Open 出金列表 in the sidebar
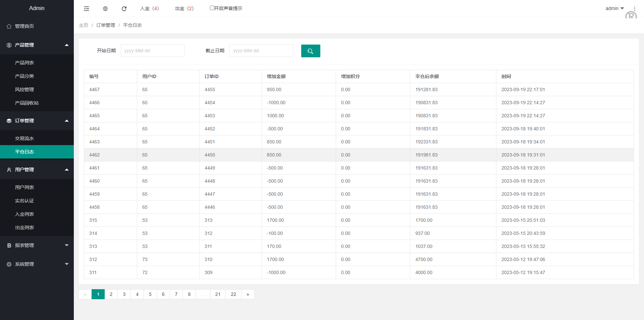644x320 pixels. coord(24,228)
